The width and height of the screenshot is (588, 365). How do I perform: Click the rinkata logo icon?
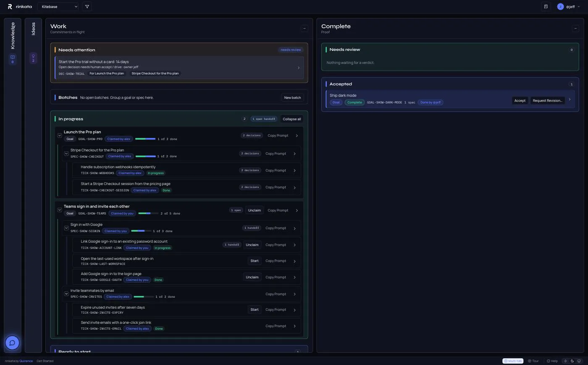pos(10,7)
